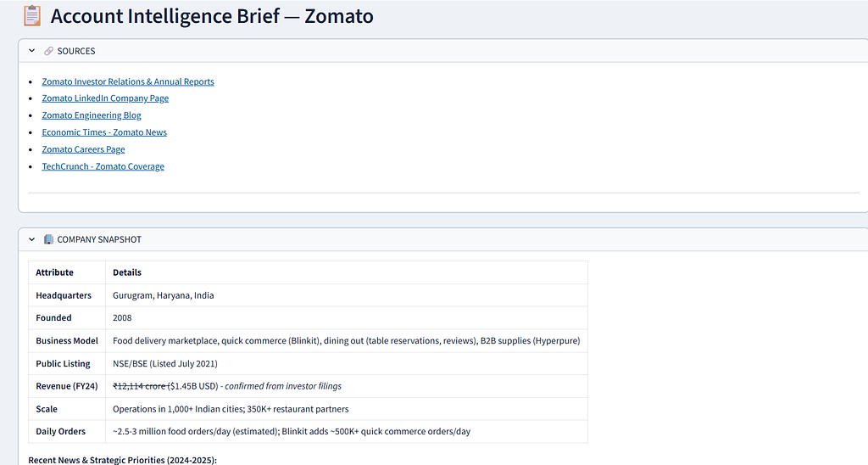
Task: Click the Revenue (FY24) row label
Action: (67, 386)
